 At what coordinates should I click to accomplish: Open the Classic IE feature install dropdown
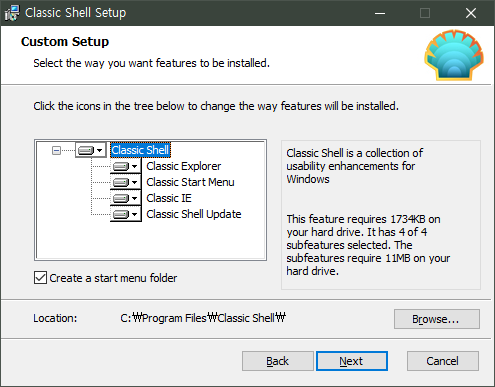[x=126, y=198]
